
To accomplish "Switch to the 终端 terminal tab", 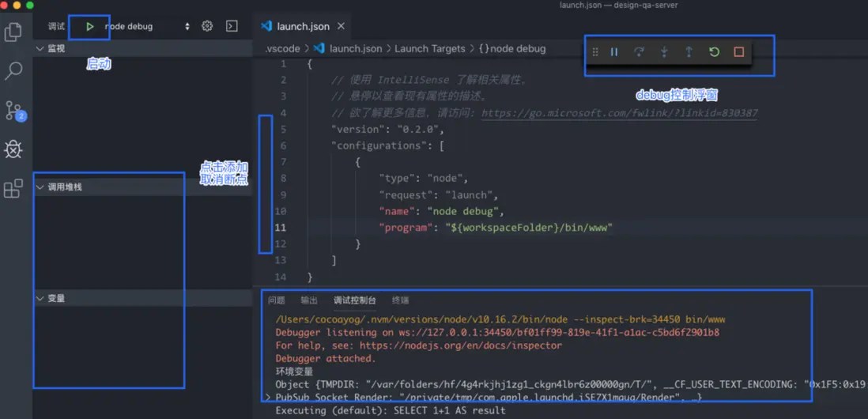I will [400, 300].
